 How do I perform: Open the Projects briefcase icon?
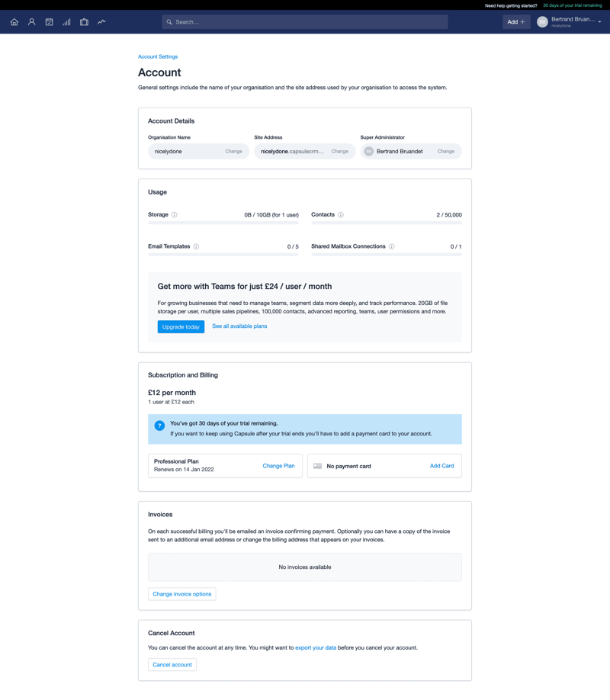pyautogui.click(x=84, y=22)
